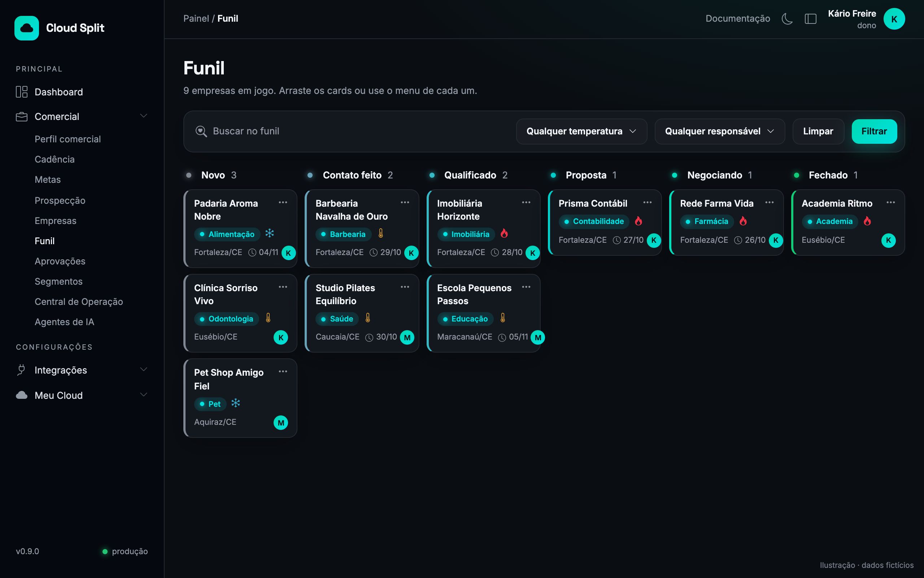Click the flame icon on Prisma Contábil
The image size is (924, 578).
pos(638,221)
